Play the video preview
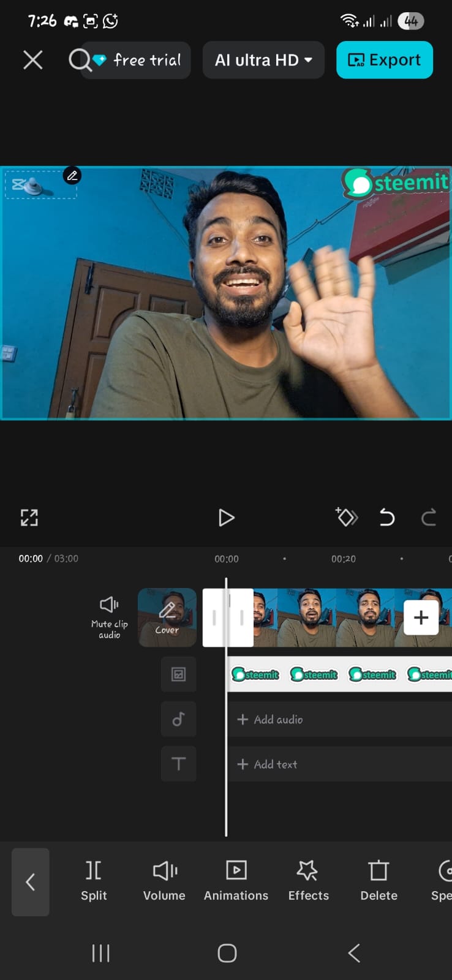 pyautogui.click(x=226, y=518)
